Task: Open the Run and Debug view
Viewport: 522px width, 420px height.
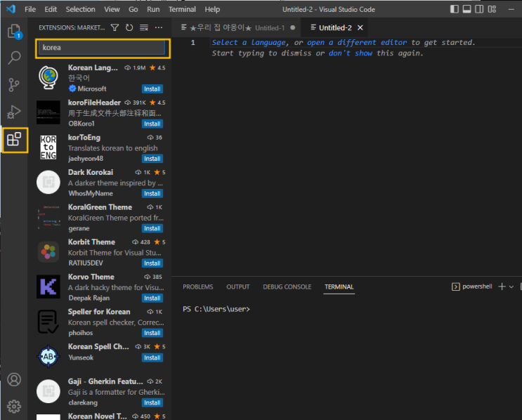Action: coord(14,112)
